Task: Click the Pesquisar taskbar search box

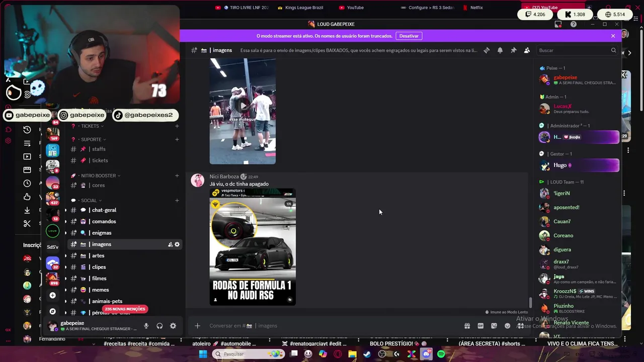Action: [248, 354]
